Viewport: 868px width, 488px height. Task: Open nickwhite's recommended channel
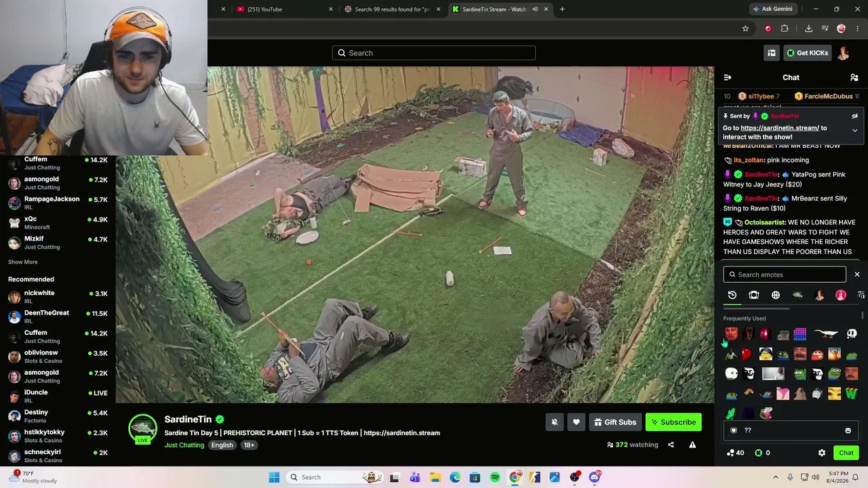pyautogui.click(x=58, y=297)
